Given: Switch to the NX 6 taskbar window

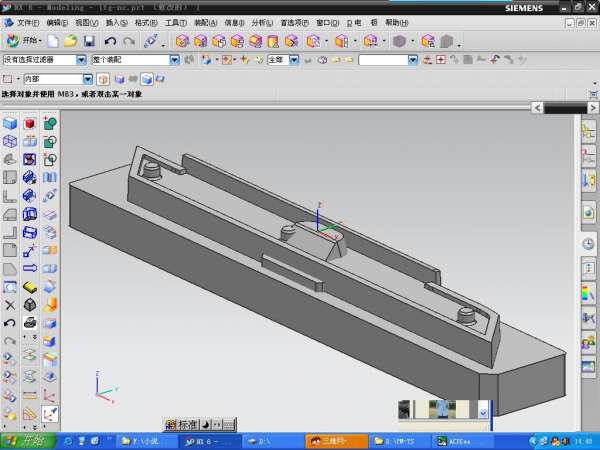Looking at the screenshot, I should pyautogui.click(x=209, y=442).
